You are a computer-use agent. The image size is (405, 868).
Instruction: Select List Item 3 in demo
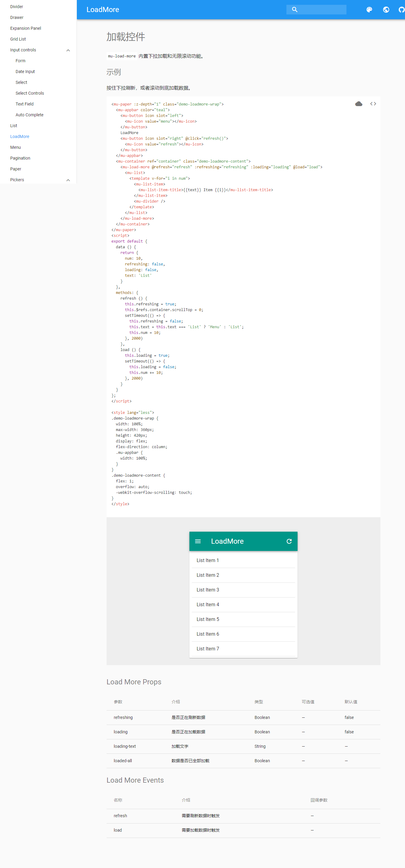[208, 590]
